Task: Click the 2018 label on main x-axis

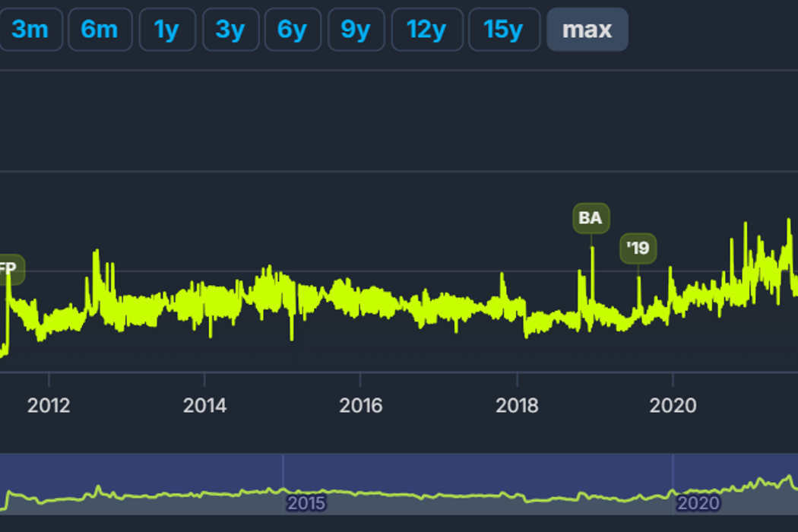Action: point(517,405)
